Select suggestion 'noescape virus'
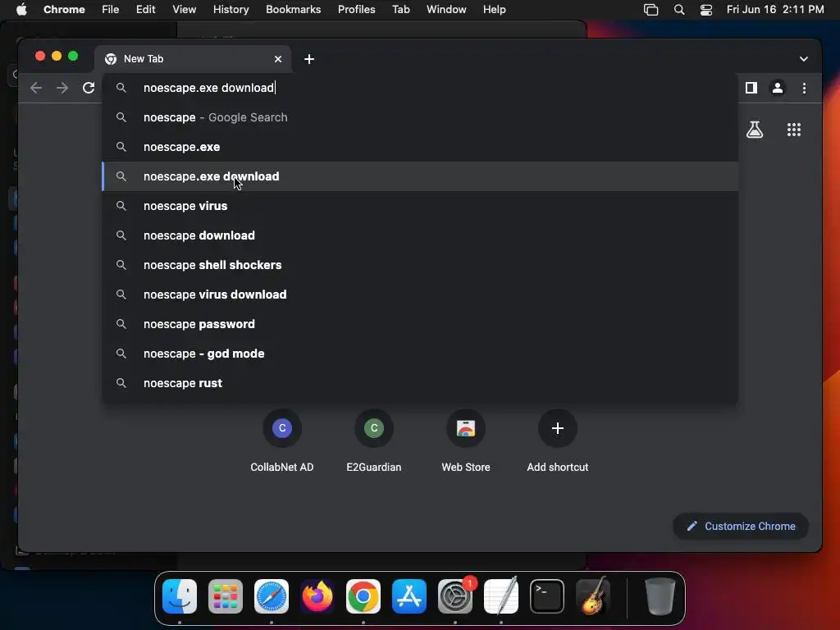840x630 pixels. coord(420,206)
